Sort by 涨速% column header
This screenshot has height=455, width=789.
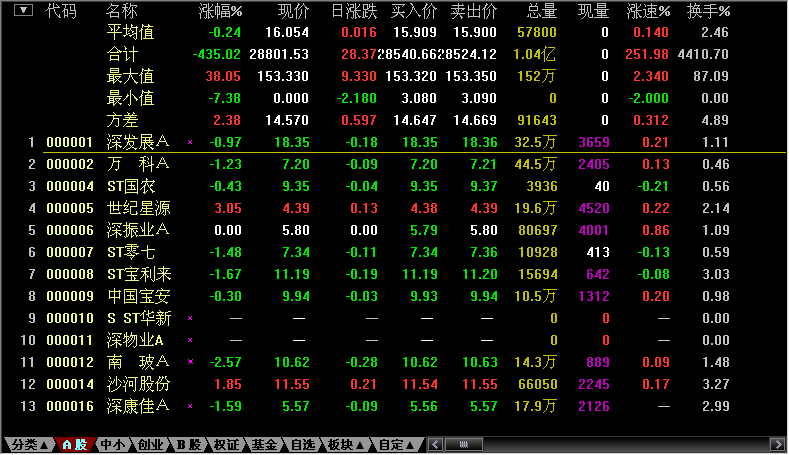[648, 11]
